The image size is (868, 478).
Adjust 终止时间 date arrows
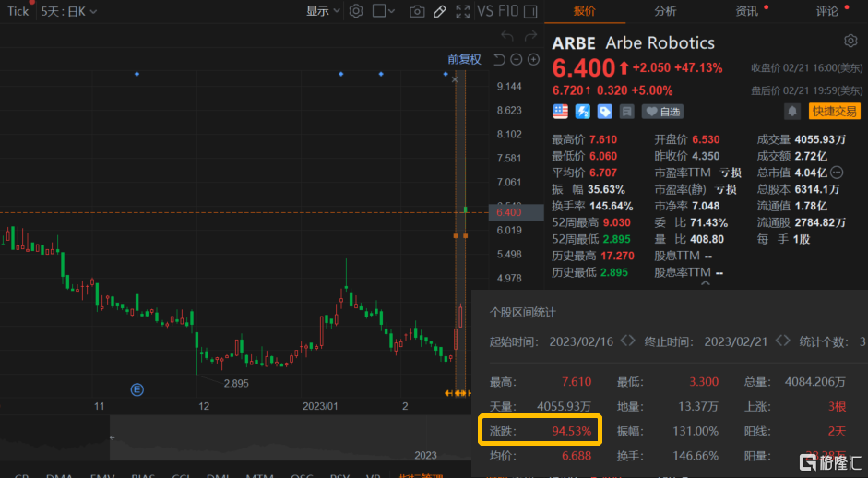click(x=783, y=341)
